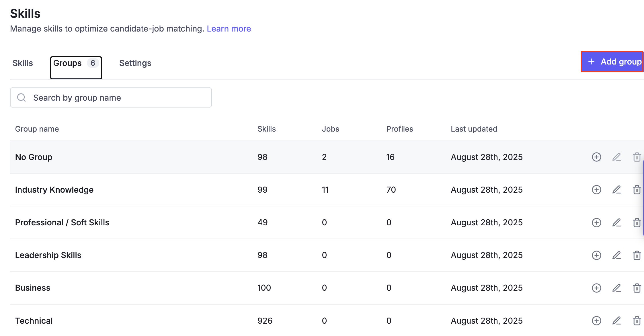Open the Settings tab
Viewport: 644px width, 336px height.
click(x=135, y=63)
